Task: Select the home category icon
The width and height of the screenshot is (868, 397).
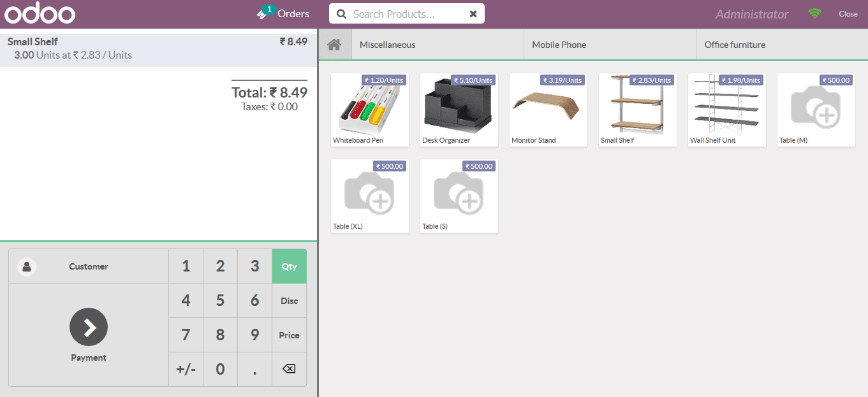Action: point(335,44)
